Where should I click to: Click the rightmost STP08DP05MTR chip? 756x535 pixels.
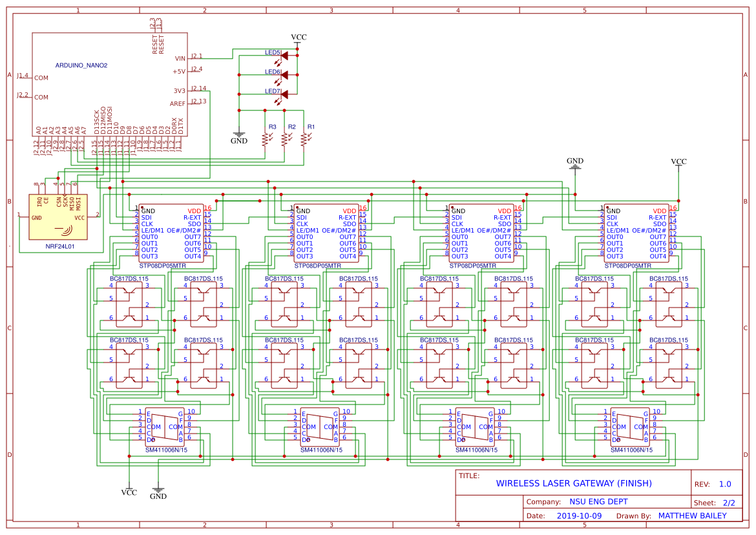pyautogui.click(x=636, y=233)
